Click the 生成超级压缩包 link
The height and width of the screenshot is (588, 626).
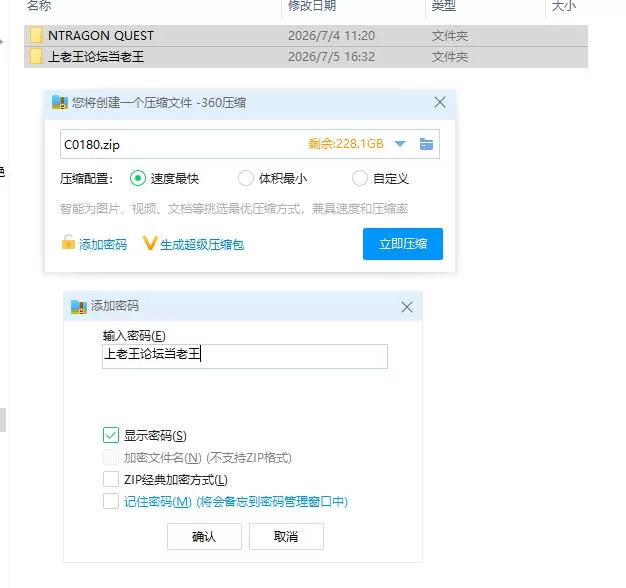[x=202, y=244]
